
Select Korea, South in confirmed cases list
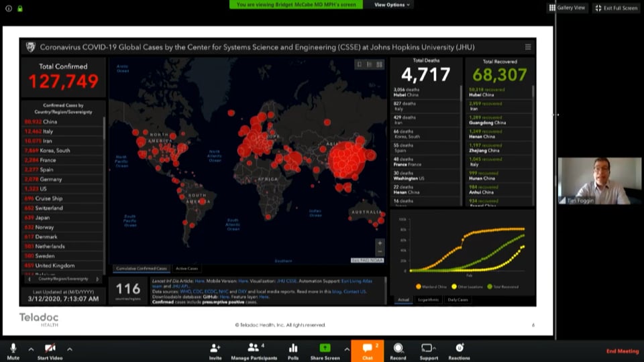(x=62, y=151)
